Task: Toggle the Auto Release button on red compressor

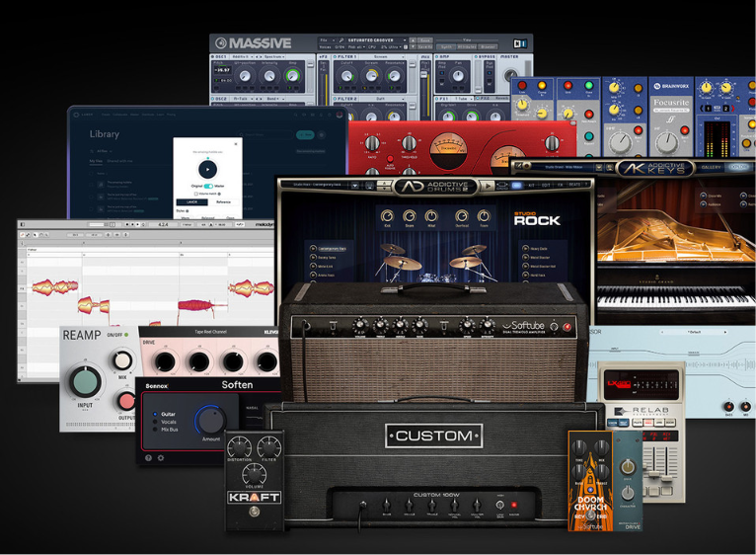Action: [x=390, y=159]
